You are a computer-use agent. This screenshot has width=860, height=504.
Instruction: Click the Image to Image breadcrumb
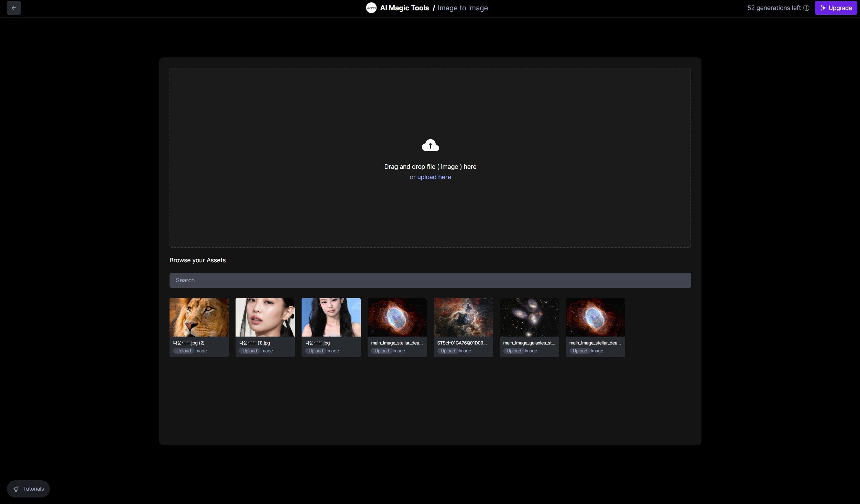point(462,8)
